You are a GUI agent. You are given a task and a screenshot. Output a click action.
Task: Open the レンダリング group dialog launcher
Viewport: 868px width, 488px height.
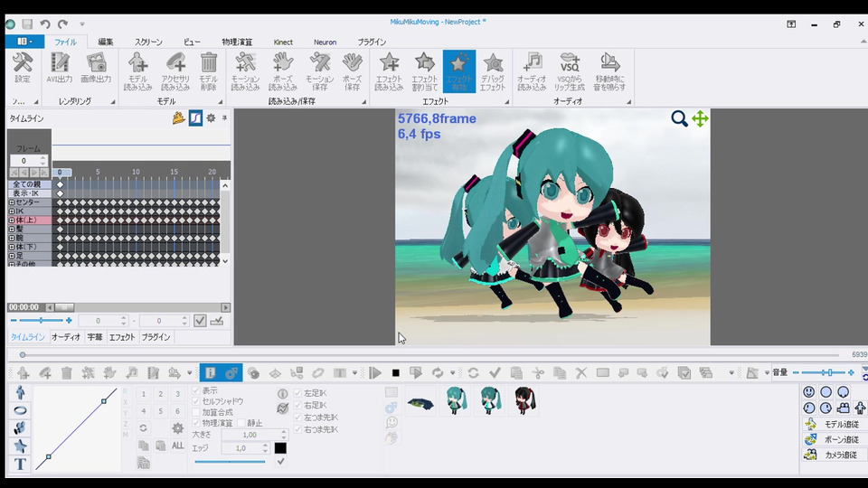coord(112,102)
